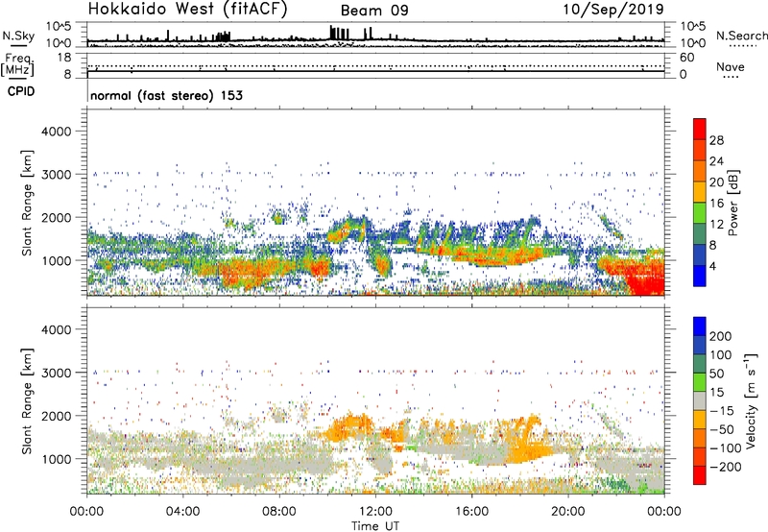Click the "-100" label on Velocity colorbar
Image resolution: width=768 pixels, height=532 pixels.
pos(725,447)
